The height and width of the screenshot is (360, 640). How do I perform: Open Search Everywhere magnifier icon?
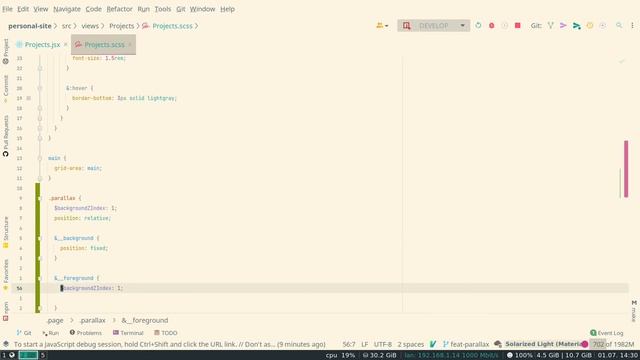pyautogui.click(x=619, y=25)
